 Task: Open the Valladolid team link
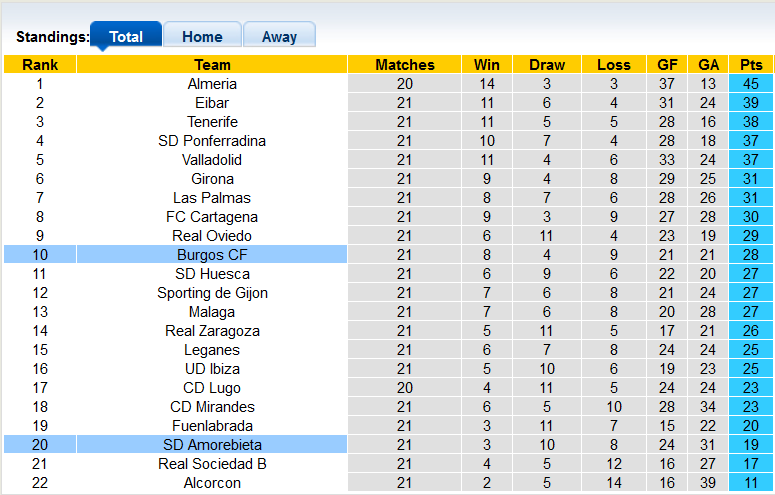pos(212,160)
